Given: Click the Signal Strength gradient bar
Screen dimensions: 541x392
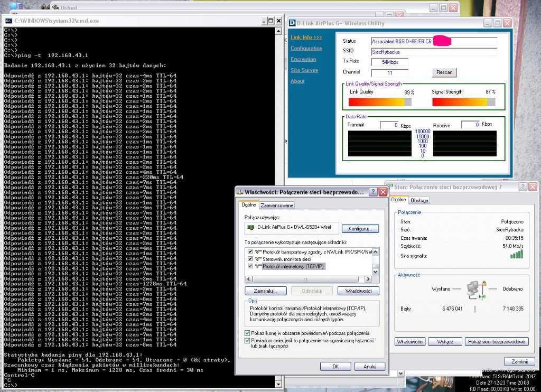Looking at the screenshot, I should pyautogui.click(x=464, y=102).
